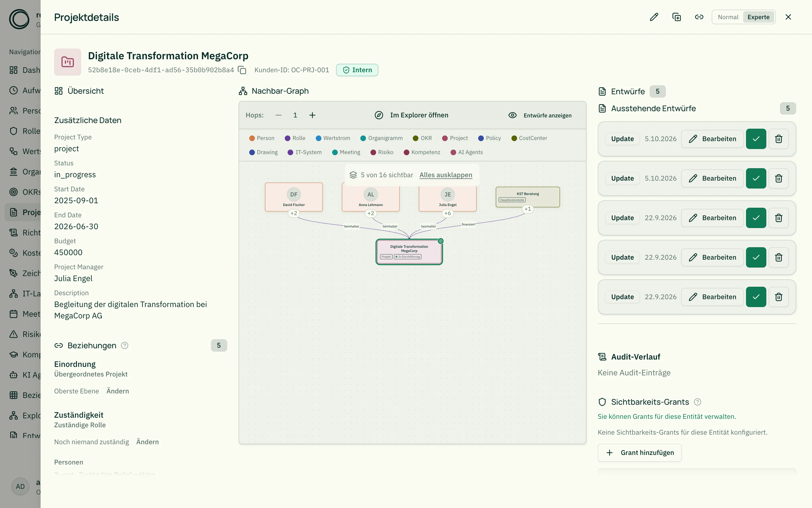Decrease hops with the minus button
Screen dimensions: 812x508
pyautogui.click(x=278, y=115)
